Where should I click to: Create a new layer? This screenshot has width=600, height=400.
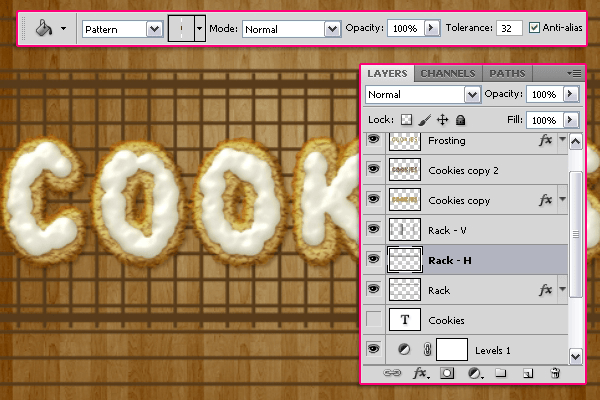(528, 373)
